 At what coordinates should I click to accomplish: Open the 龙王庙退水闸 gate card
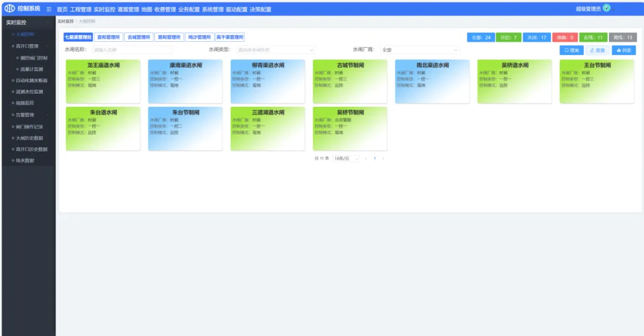103,81
